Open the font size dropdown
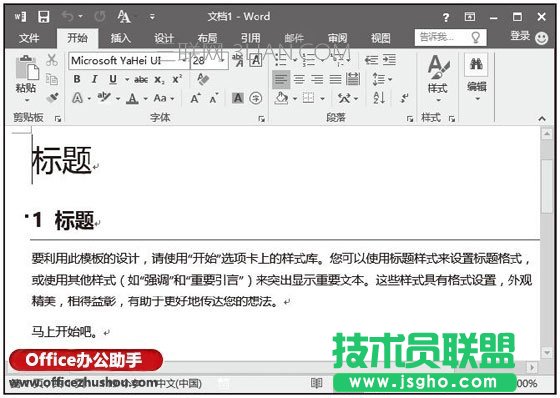560x398 pixels. pyautogui.click(x=222, y=61)
